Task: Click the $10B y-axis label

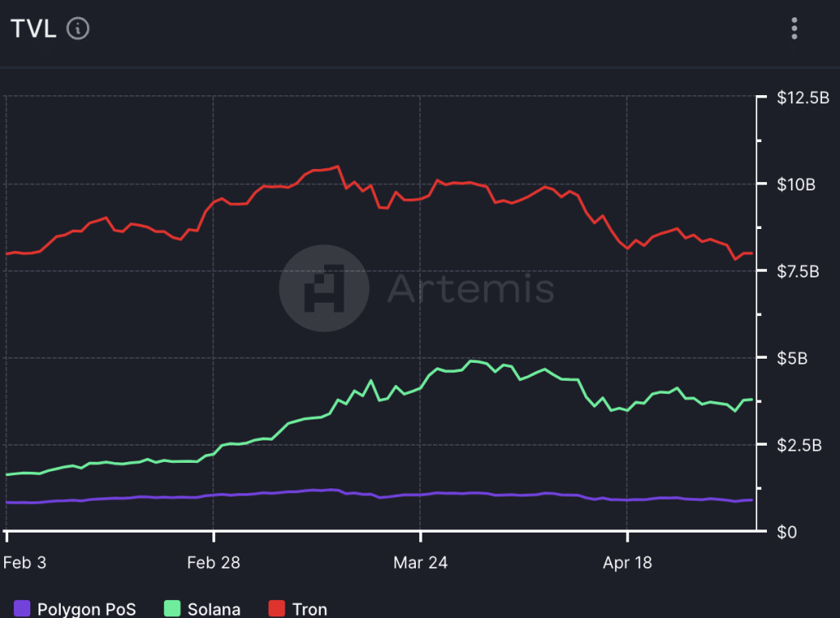Action: (795, 185)
